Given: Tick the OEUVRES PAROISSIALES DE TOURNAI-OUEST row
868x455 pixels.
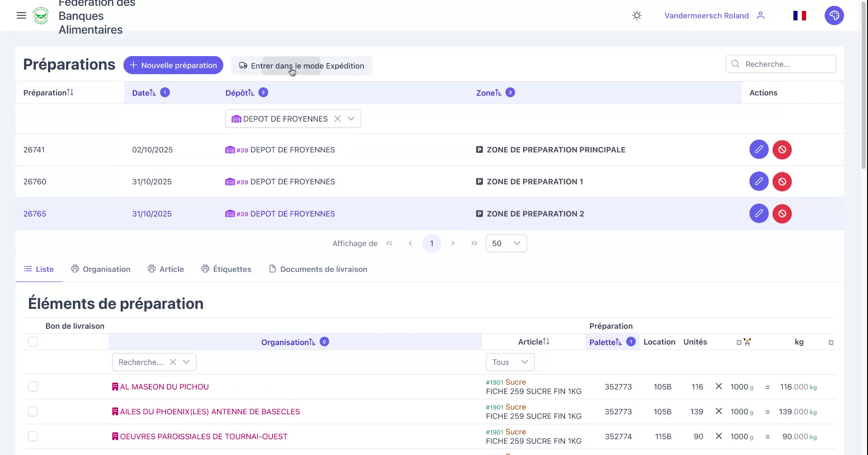Looking at the screenshot, I should point(33,436).
